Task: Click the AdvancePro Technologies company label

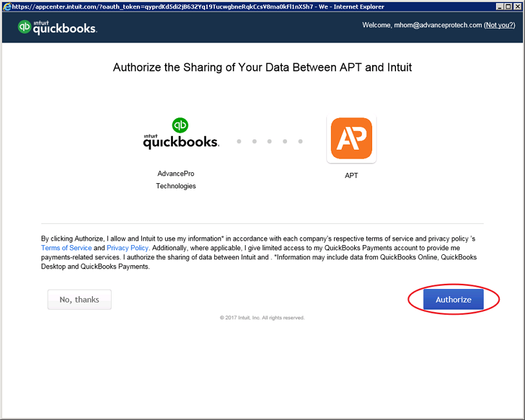Action: pos(176,180)
